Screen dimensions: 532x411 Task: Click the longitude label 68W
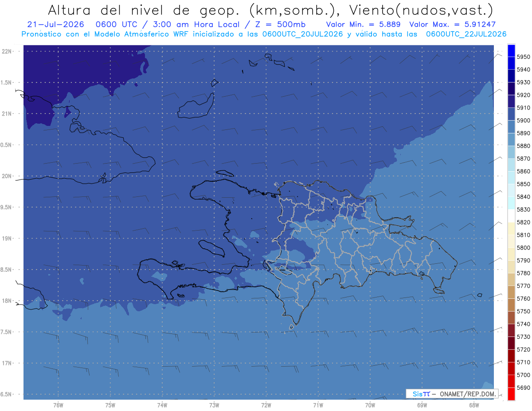coord(474,405)
